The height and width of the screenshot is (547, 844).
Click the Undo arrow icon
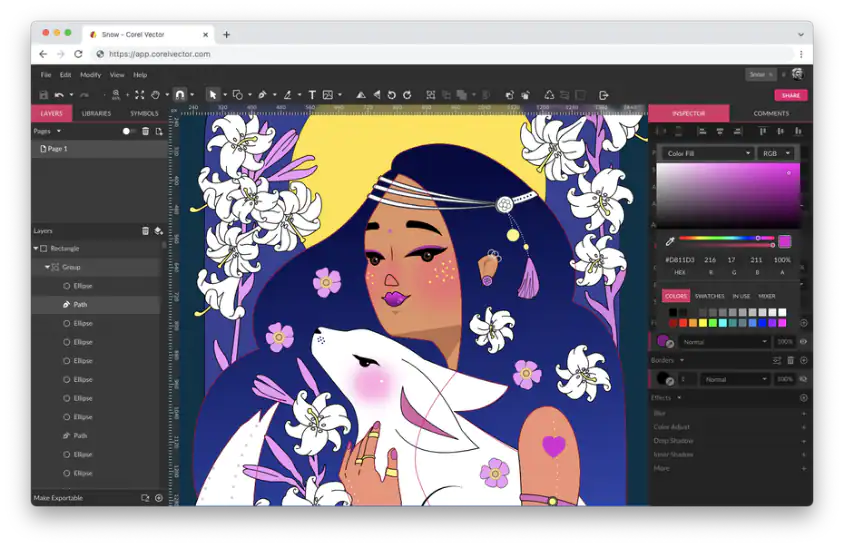pos(59,95)
